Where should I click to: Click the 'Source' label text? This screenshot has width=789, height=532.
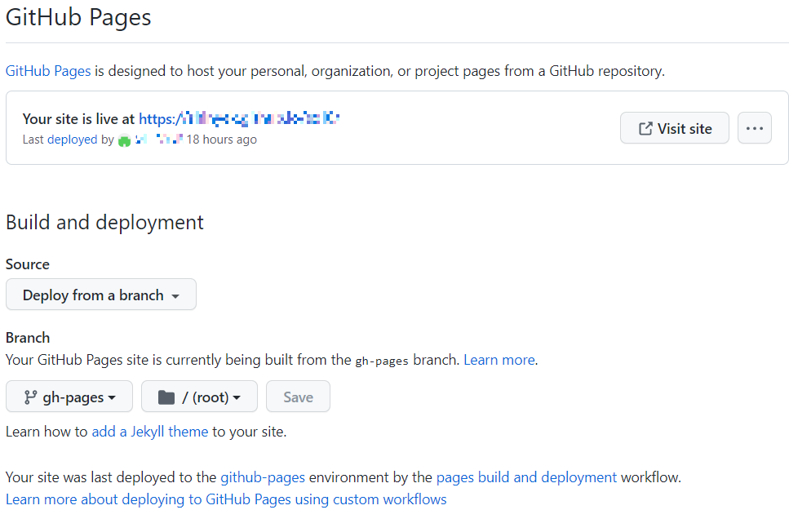[x=28, y=264]
